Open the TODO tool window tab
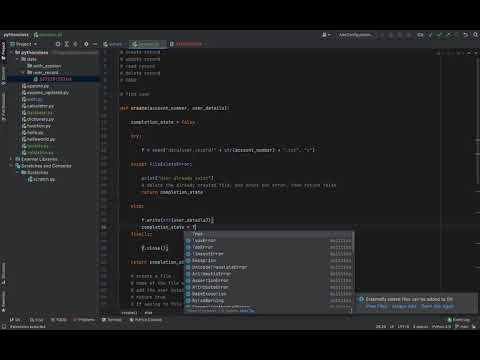 coord(59,320)
